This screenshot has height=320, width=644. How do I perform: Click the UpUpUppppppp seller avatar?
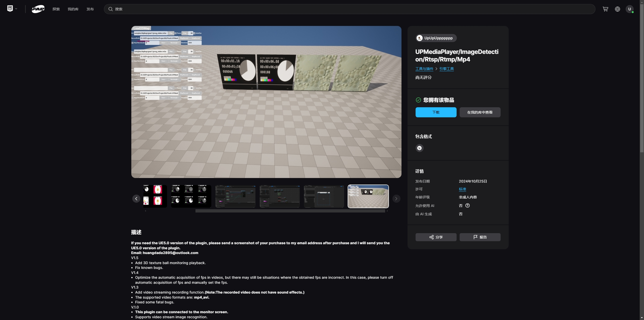(419, 38)
